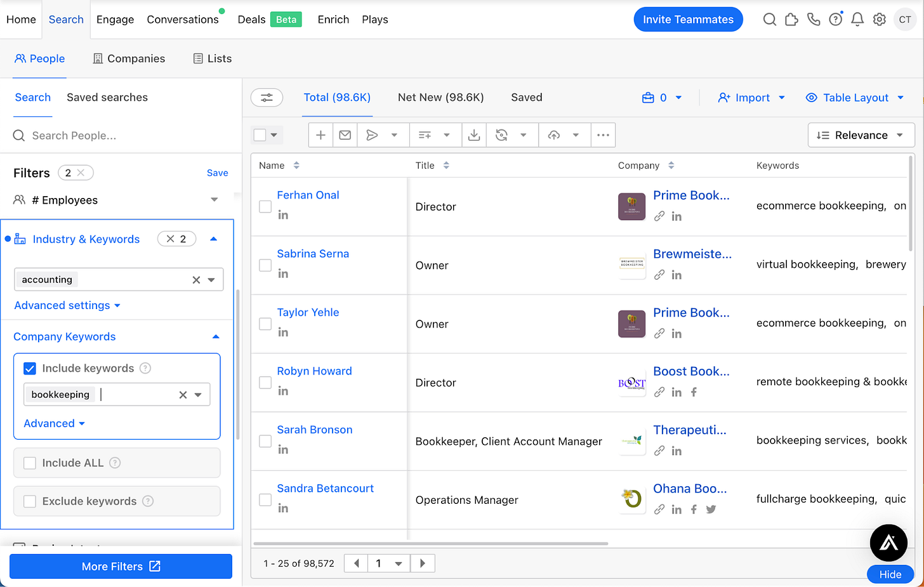Image resolution: width=924 pixels, height=587 pixels.
Task: Open the Import dropdown
Action: [751, 98]
